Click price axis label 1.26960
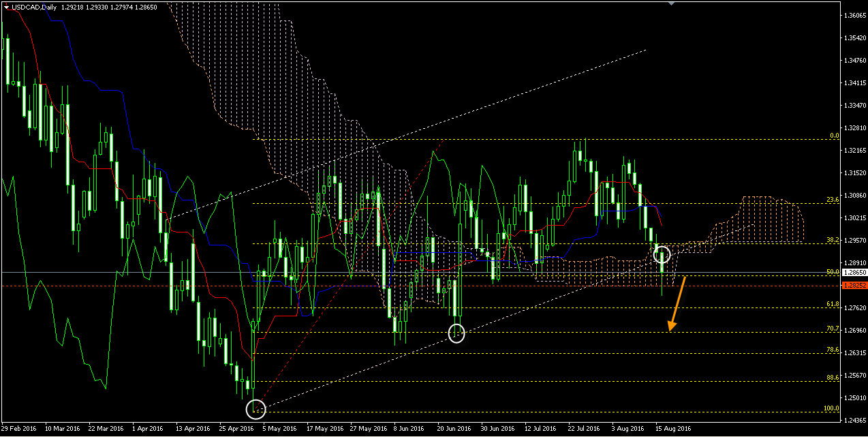The height and width of the screenshot is (437, 868). pos(854,330)
